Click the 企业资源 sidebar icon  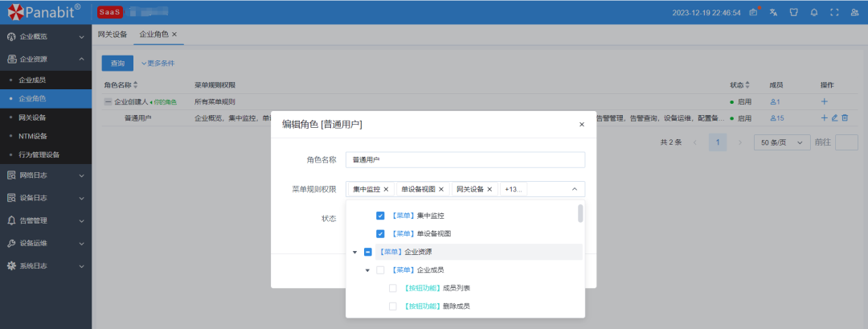[x=11, y=60]
